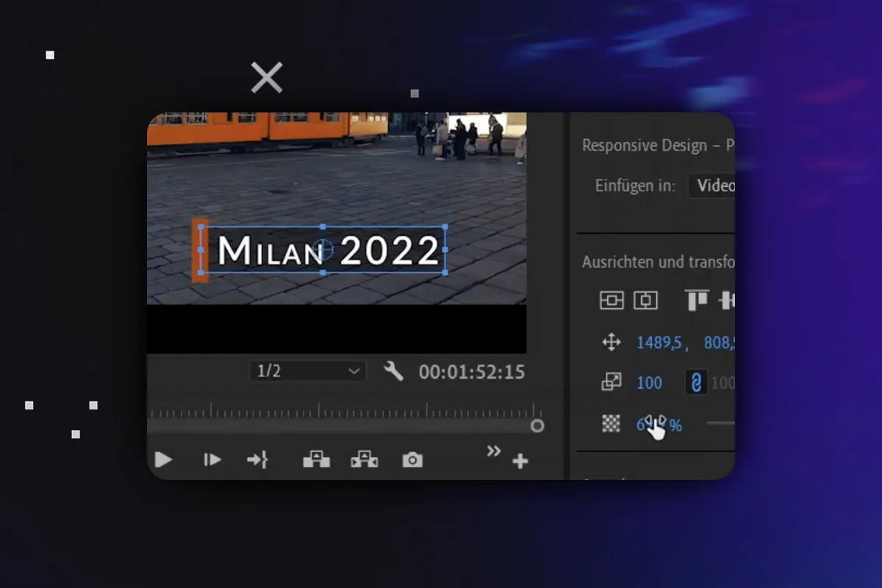882x588 pixels.
Task: Select the Milan 2022 text in the monitor
Action: point(329,251)
